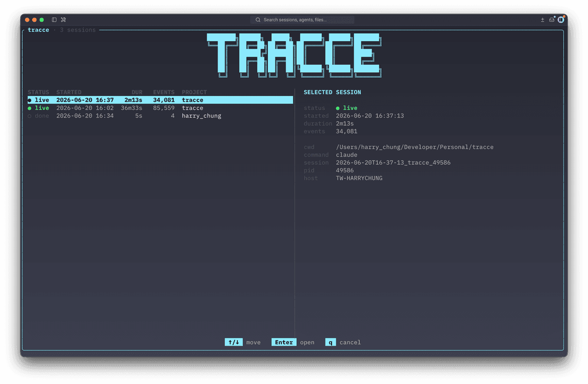Click the started value 2026-06-20 16:37:13
This screenshot has width=588, height=384.
370,116
